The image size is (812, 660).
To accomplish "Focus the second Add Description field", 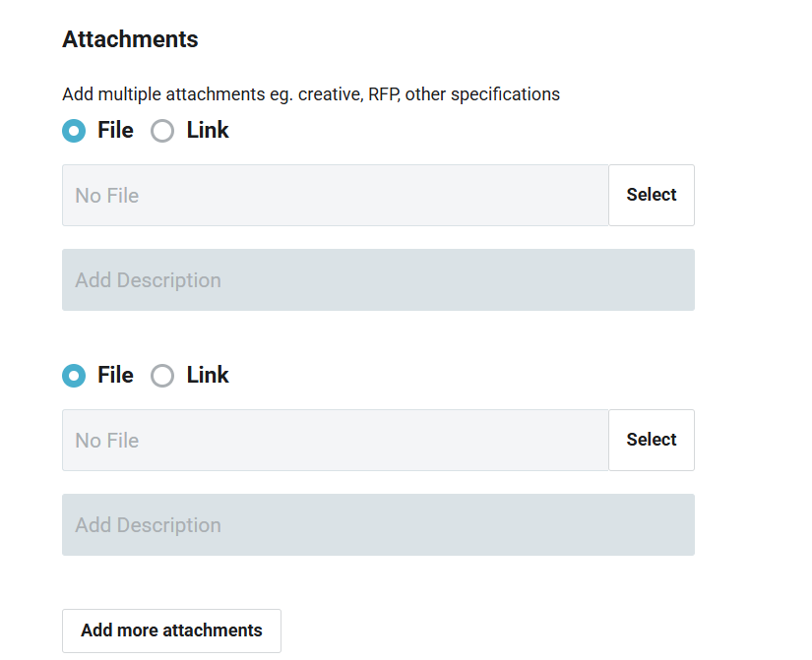I will click(x=378, y=525).
